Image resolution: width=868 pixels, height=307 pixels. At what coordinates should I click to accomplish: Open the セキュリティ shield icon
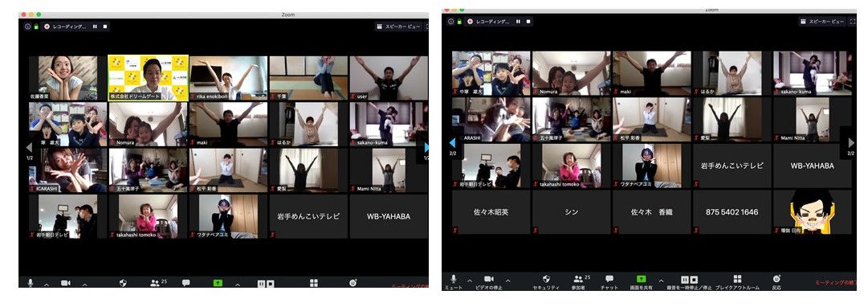click(x=546, y=280)
